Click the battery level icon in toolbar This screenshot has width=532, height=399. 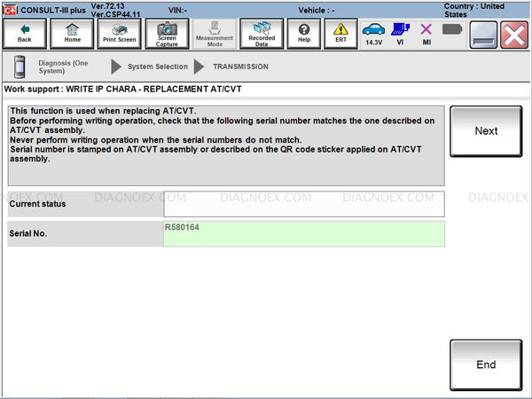tap(452, 30)
